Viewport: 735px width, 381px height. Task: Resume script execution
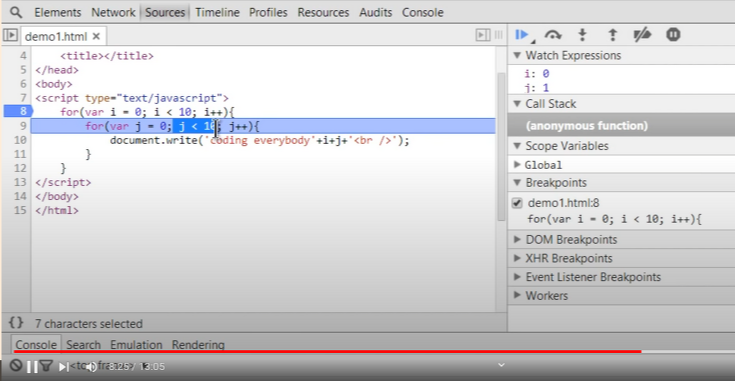pos(522,35)
